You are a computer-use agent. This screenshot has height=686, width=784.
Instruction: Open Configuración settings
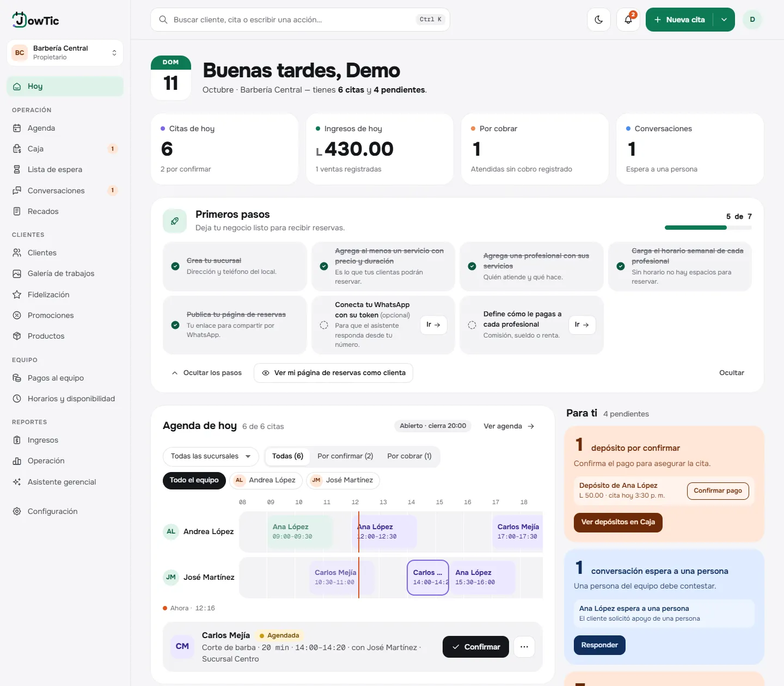[x=65, y=511]
